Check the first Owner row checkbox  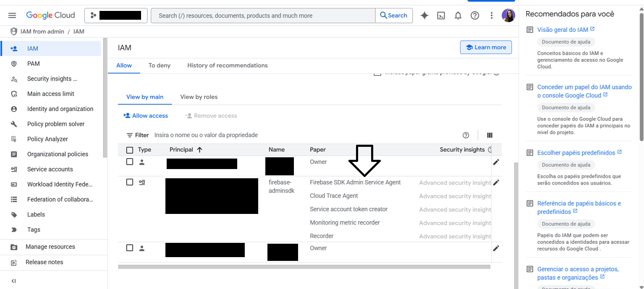tap(130, 162)
